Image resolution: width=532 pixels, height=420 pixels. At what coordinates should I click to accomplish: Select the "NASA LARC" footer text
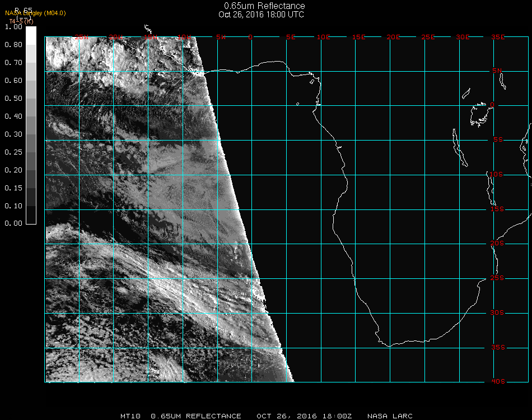click(390, 416)
